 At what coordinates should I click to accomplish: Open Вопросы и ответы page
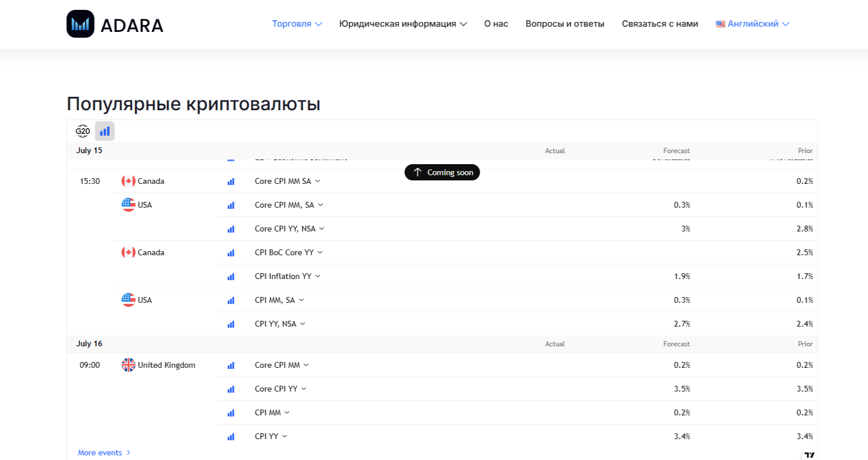point(565,24)
